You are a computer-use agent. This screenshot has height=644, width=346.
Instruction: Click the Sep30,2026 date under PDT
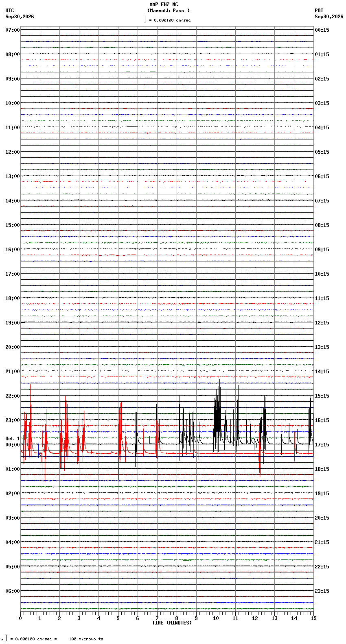[x=329, y=17]
